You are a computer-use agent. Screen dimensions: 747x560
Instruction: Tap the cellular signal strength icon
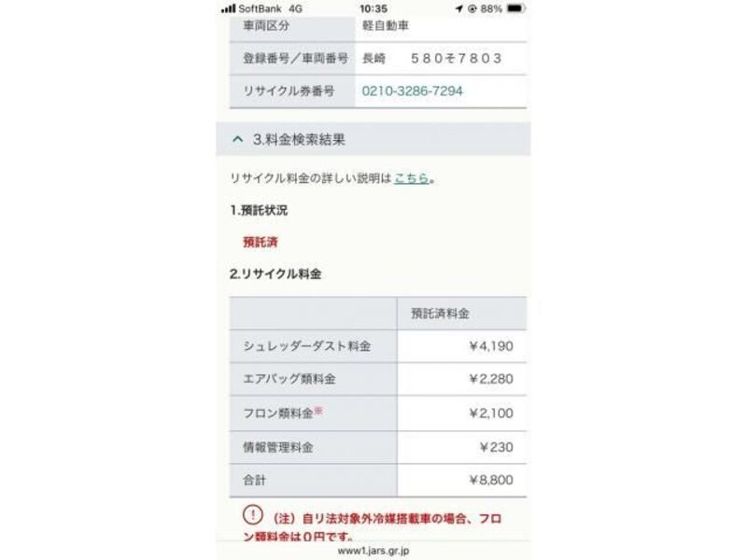pos(228,8)
